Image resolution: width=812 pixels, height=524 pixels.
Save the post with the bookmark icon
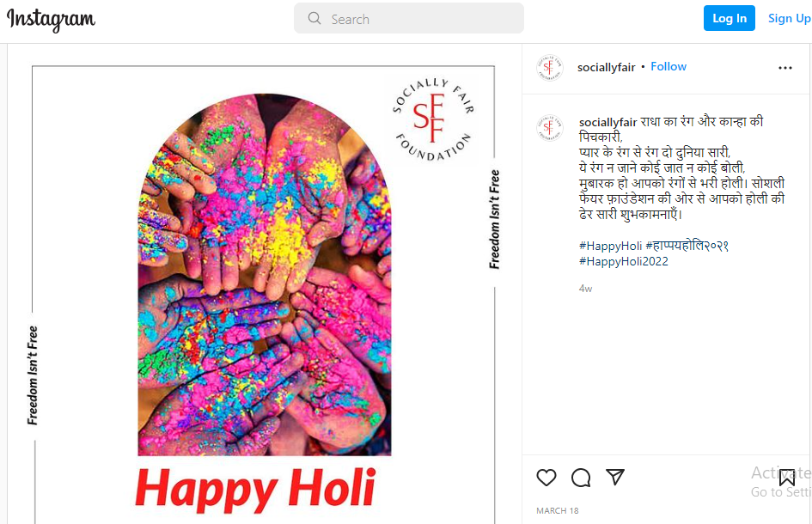coord(786,478)
